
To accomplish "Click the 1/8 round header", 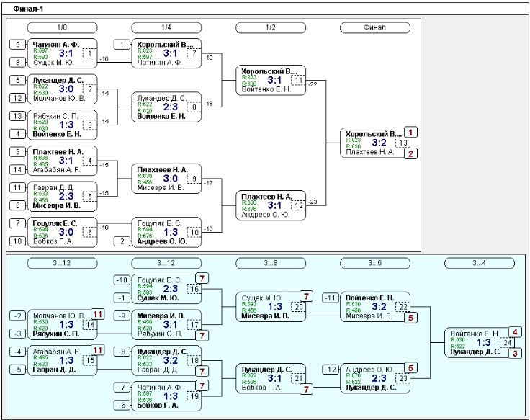I will (x=62, y=27).
